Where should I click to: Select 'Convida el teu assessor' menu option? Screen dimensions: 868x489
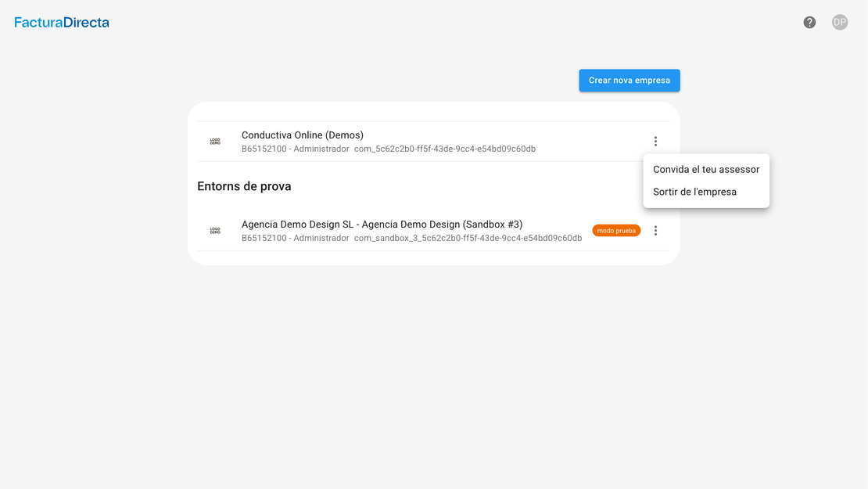click(x=706, y=170)
